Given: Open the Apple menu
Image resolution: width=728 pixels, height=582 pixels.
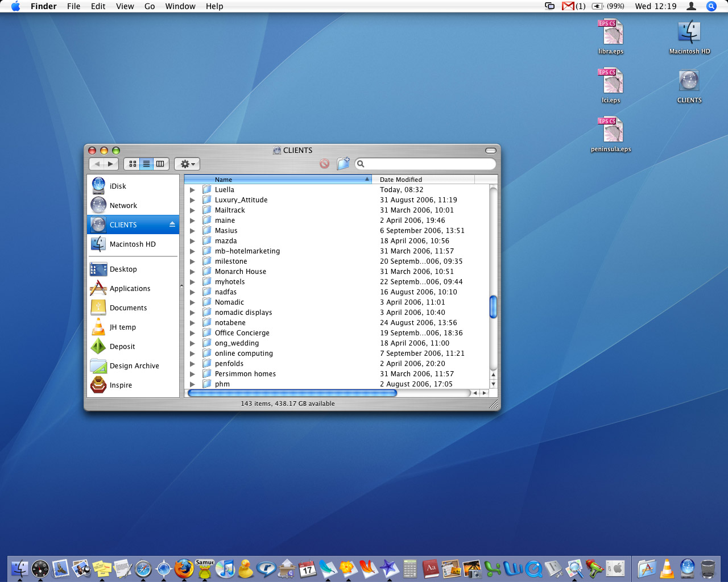Looking at the screenshot, I should [15, 6].
